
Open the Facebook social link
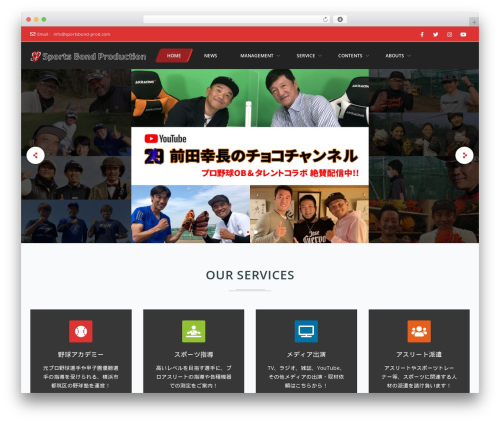(x=422, y=34)
